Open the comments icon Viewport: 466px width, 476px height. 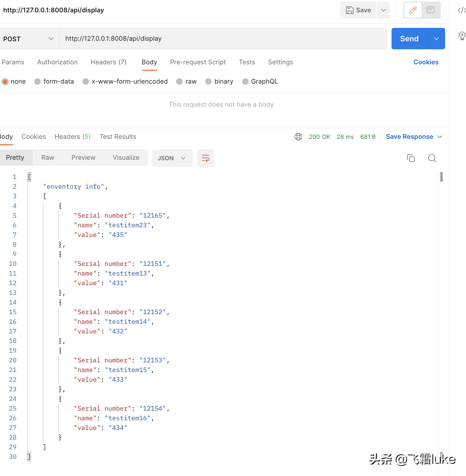pyautogui.click(x=431, y=10)
